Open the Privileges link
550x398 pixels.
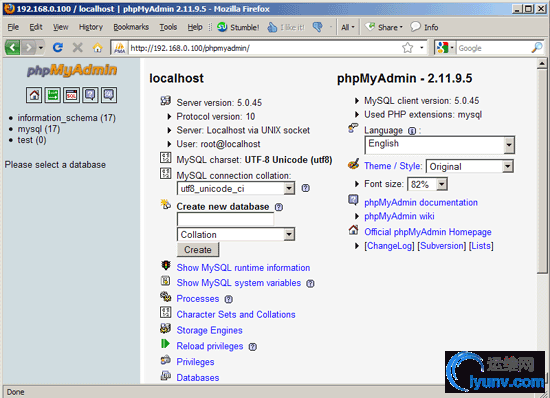tap(195, 362)
